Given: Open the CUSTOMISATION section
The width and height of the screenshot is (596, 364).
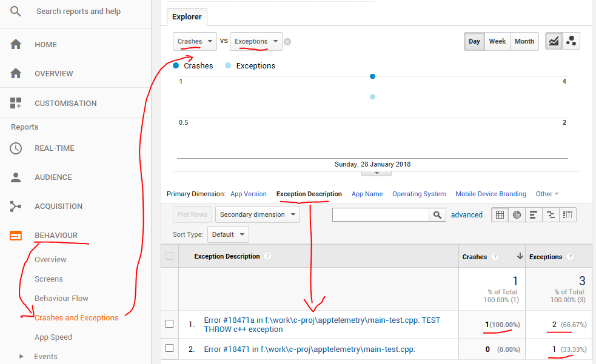Looking at the screenshot, I should point(65,103).
